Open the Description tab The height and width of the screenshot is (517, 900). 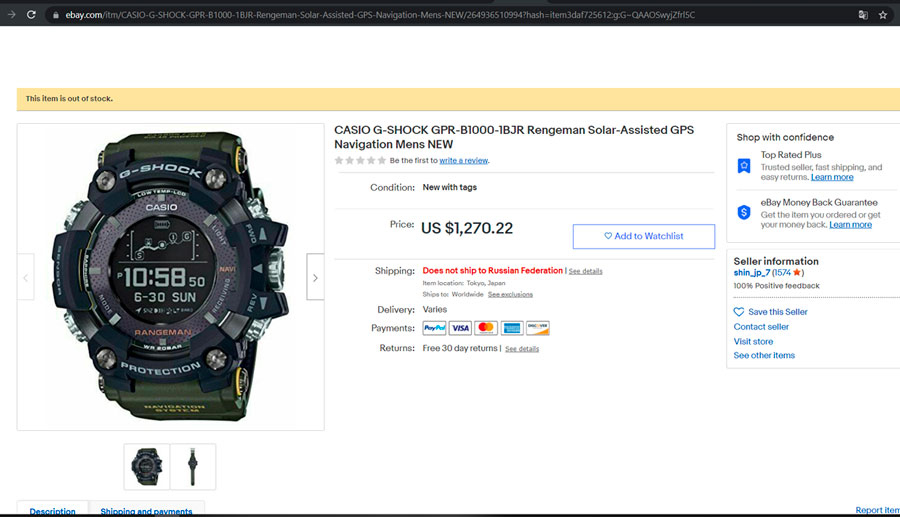click(x=52, y=511)
